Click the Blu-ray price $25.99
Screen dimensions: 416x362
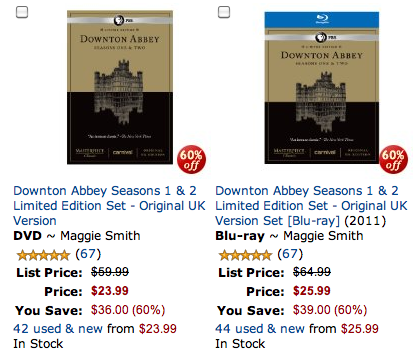point(312,291)
